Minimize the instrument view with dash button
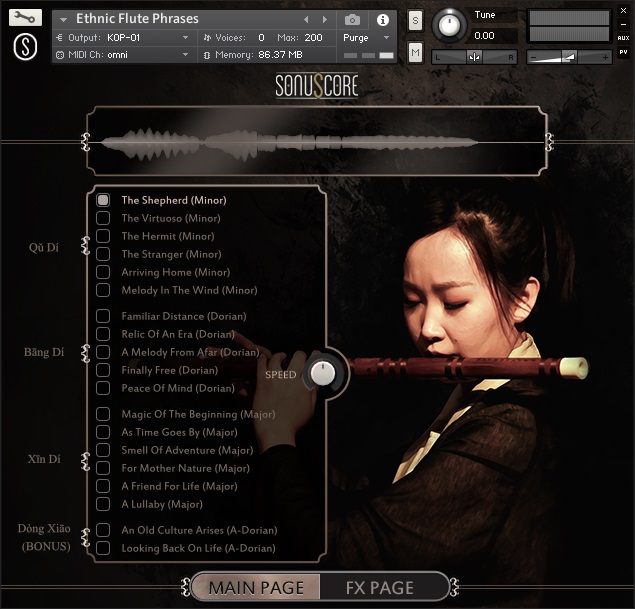 (623, 25)
